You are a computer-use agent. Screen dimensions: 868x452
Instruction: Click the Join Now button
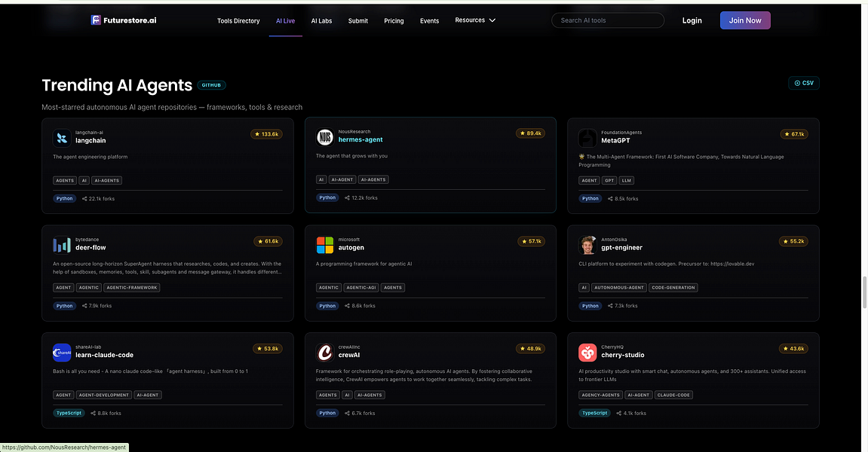point(745,20)
